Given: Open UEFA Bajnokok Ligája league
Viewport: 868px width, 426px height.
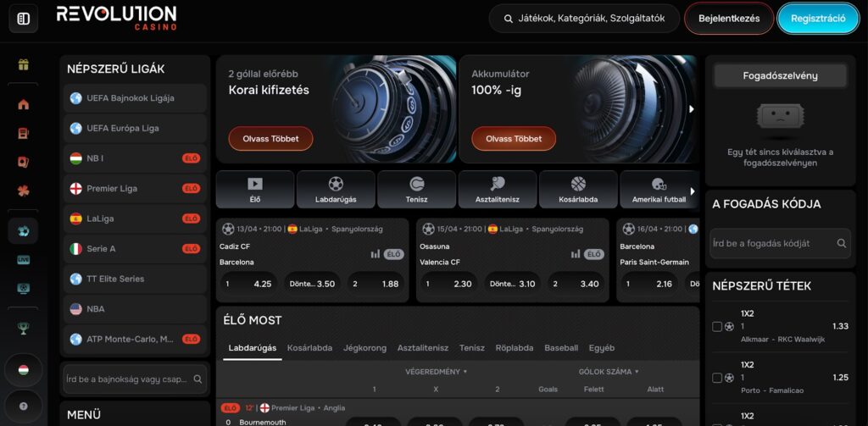Looking at the screenshot, I should pyautogui.click(x=135, y=98).
